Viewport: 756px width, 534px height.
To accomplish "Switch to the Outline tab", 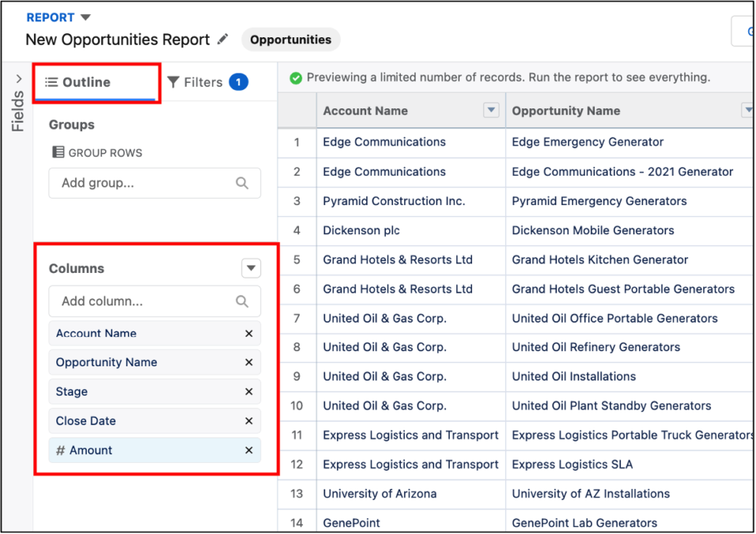I will 81,81.
